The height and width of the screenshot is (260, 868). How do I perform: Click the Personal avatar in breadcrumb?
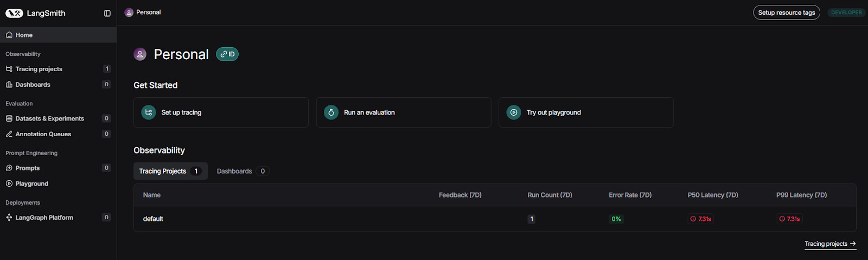[129, 12]
